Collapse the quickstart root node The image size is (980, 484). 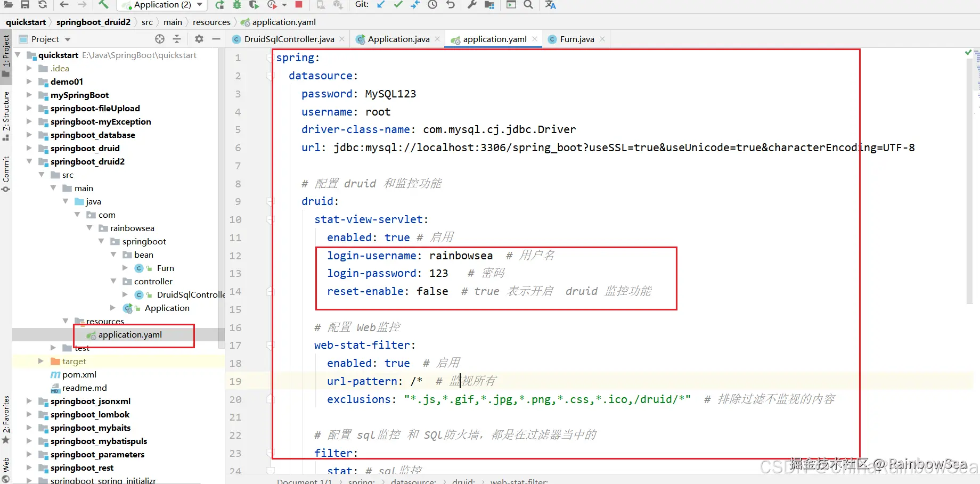[18, 55]
